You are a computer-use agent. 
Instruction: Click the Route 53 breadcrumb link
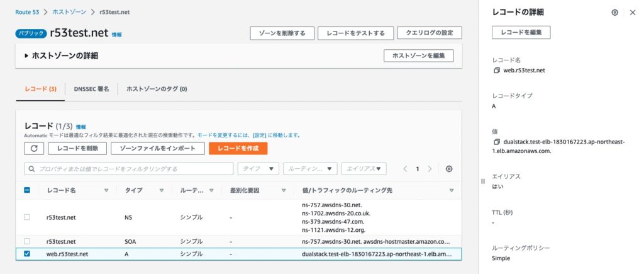coord(27,12)
